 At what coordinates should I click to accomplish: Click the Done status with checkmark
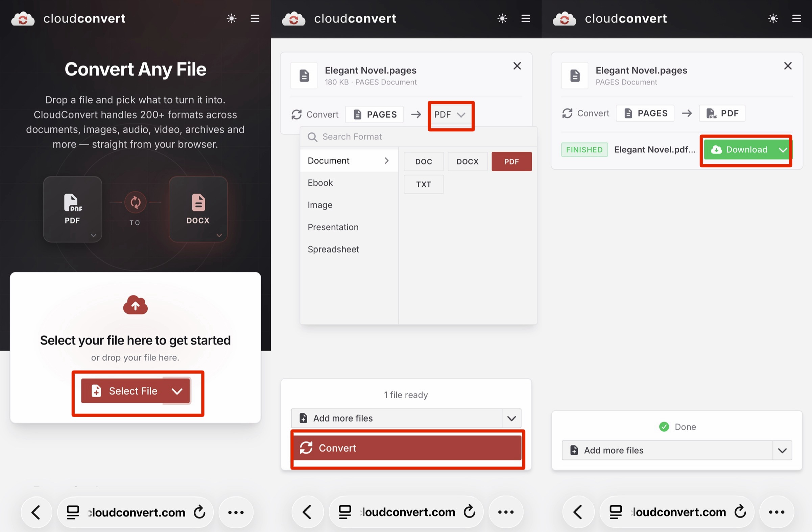[677, 427]
